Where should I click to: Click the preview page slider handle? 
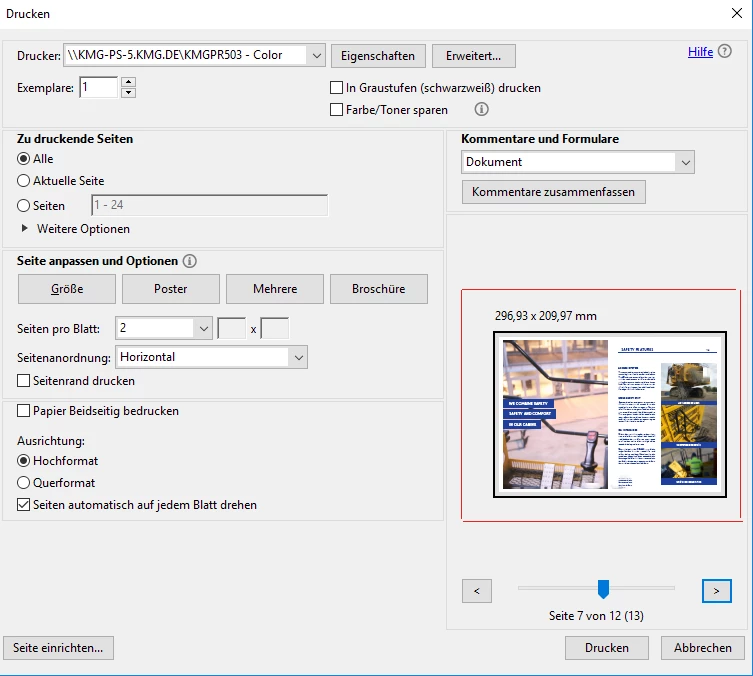click(x=603, y=589)
